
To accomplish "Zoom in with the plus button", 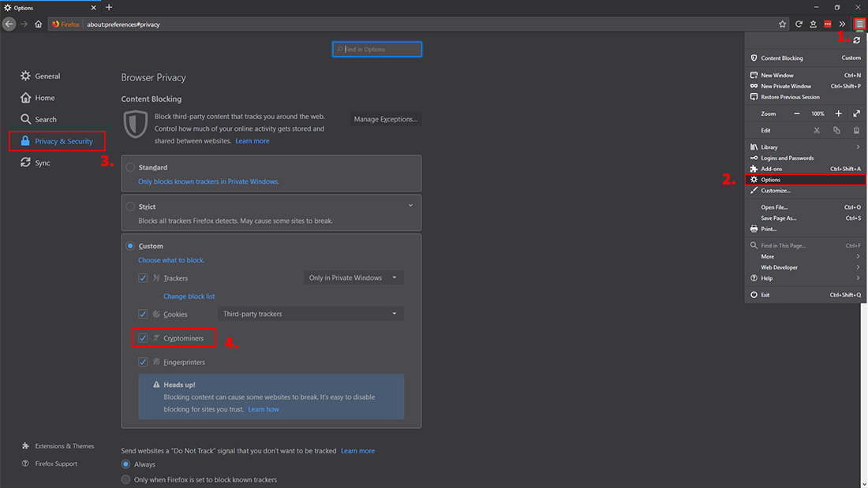I will (838, 114).
